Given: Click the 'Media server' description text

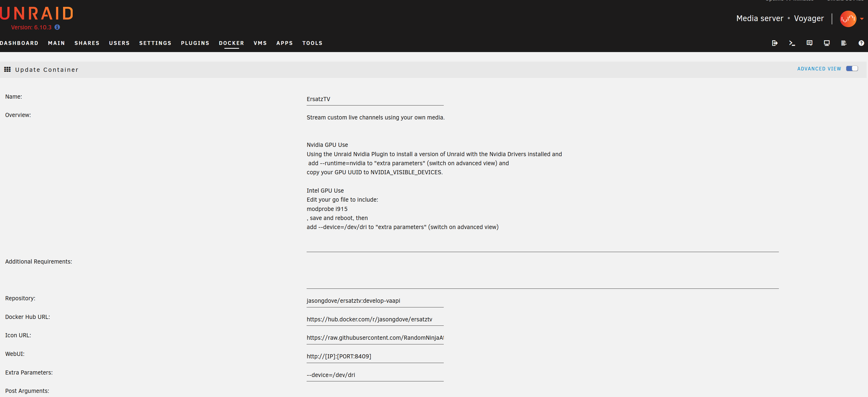Looking at the screenshot, I should pos(759,19).
